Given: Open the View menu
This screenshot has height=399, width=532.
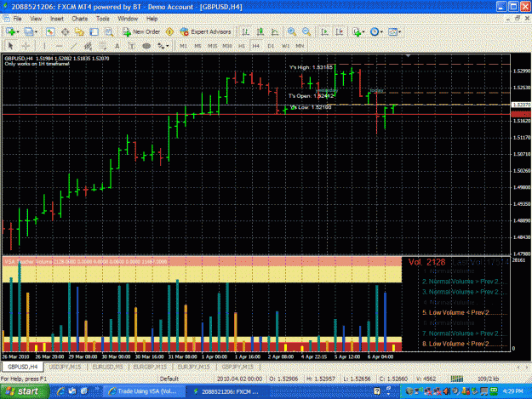Looking at the screenshot, I should tap(36, 19).
